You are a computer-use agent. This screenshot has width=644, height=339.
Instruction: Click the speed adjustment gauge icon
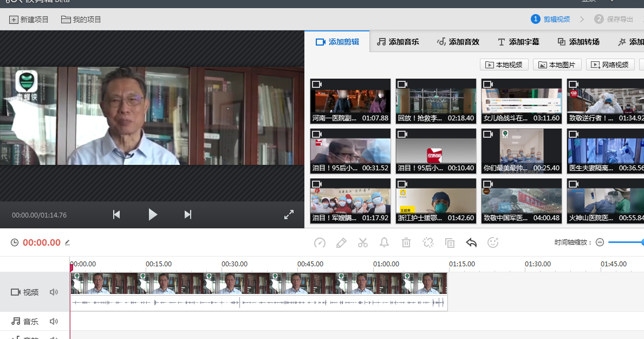click(320, 242)
